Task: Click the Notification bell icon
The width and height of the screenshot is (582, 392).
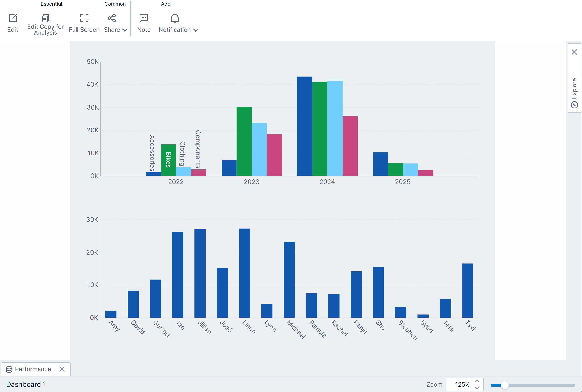Action: (x=175, y=18)
